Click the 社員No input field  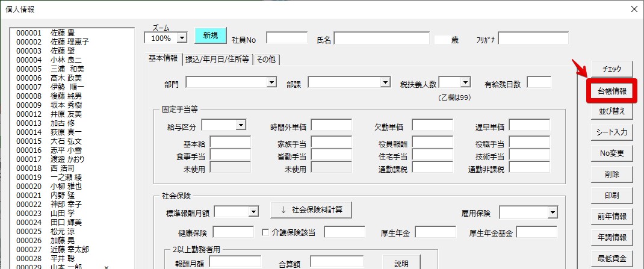(x=286, y=39)
